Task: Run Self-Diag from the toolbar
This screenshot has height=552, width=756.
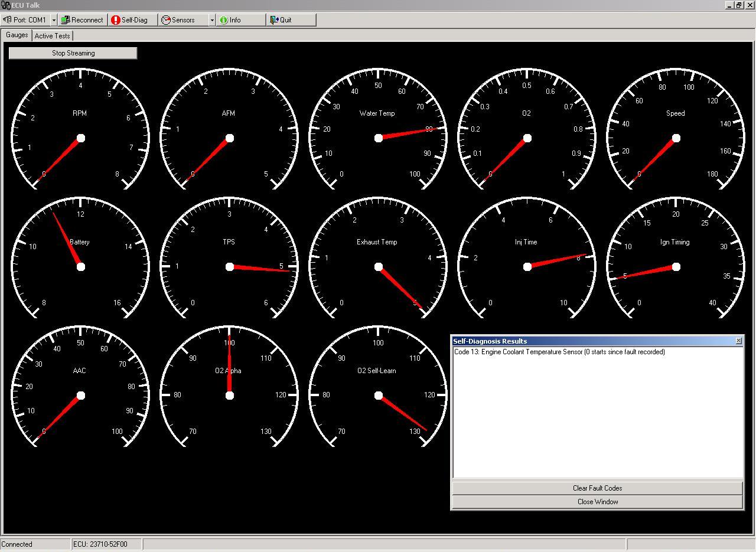Action: pos(133,20)
